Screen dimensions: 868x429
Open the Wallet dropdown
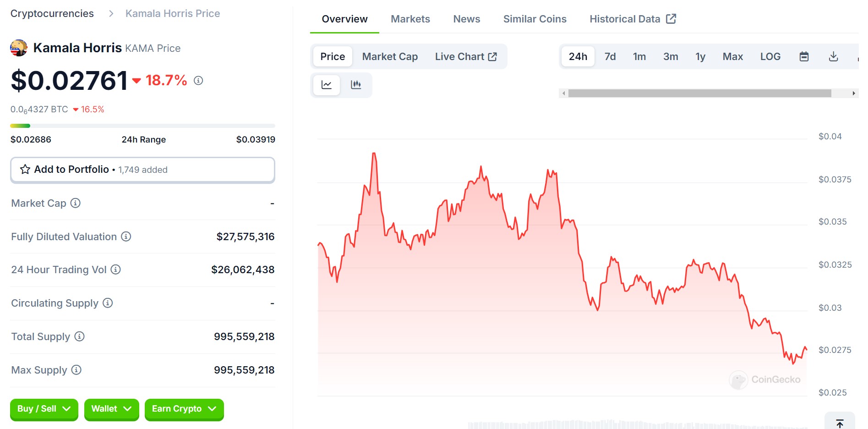tap(111, 409)
